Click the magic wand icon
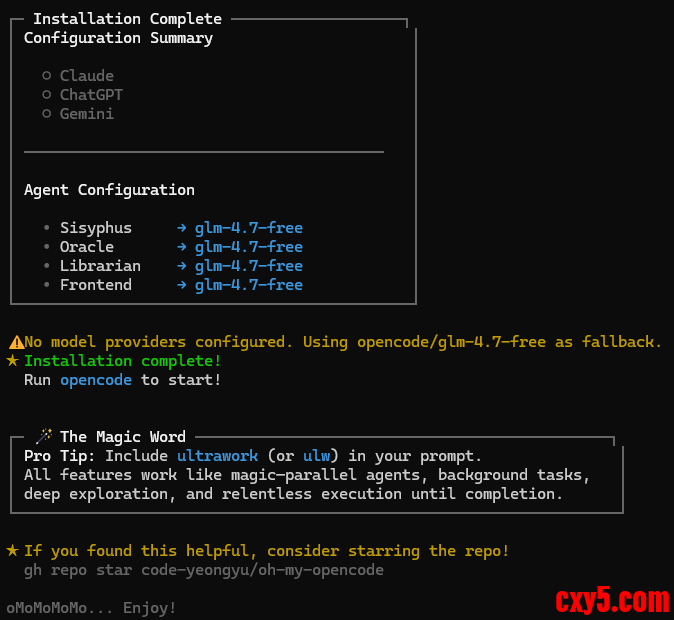The width and height of the screenshot is (674, 620). (x=44, y=436)
